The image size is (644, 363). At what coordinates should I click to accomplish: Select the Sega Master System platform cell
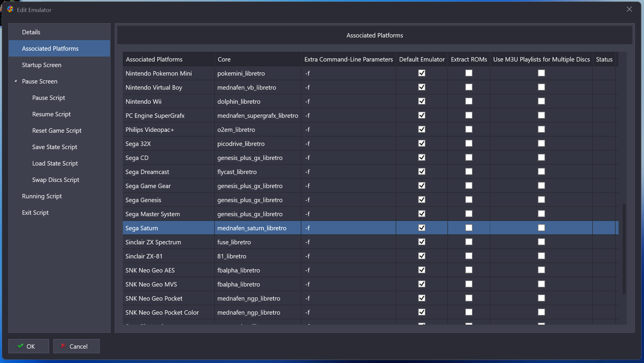coord(169,214)
